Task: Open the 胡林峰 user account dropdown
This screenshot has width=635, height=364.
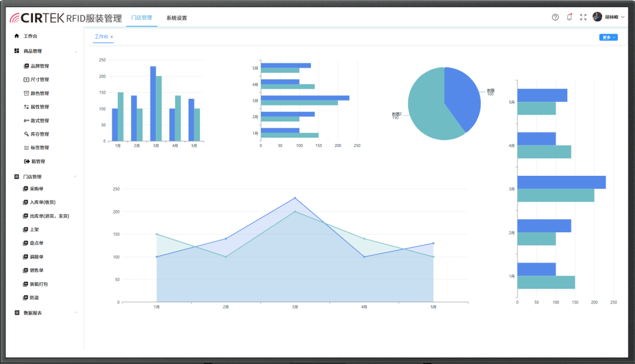Action: point(614,17)
